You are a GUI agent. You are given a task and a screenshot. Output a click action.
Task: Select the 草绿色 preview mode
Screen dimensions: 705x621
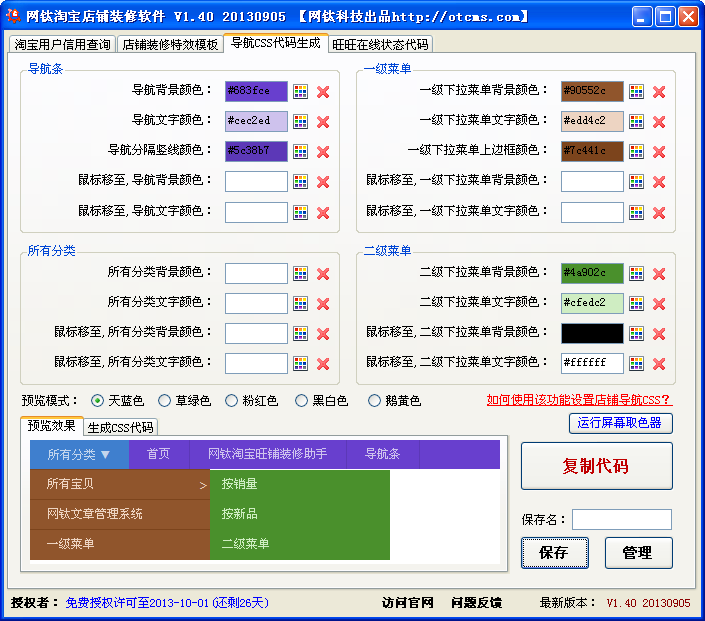click(x=165, y=401)
